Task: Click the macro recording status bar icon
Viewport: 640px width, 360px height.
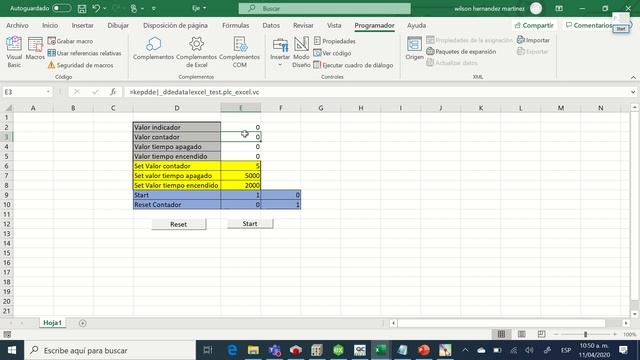Action: coord(7,335)
